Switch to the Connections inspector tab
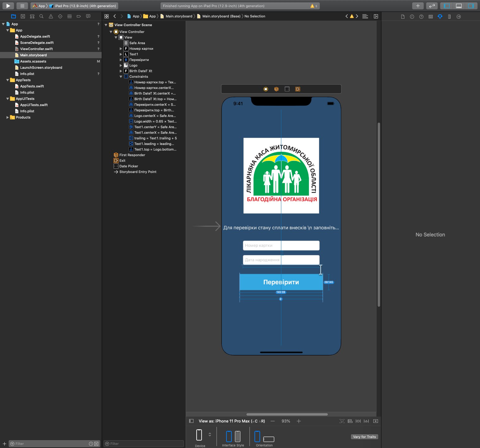Screen dimensions: 480x448 [459, 16]
